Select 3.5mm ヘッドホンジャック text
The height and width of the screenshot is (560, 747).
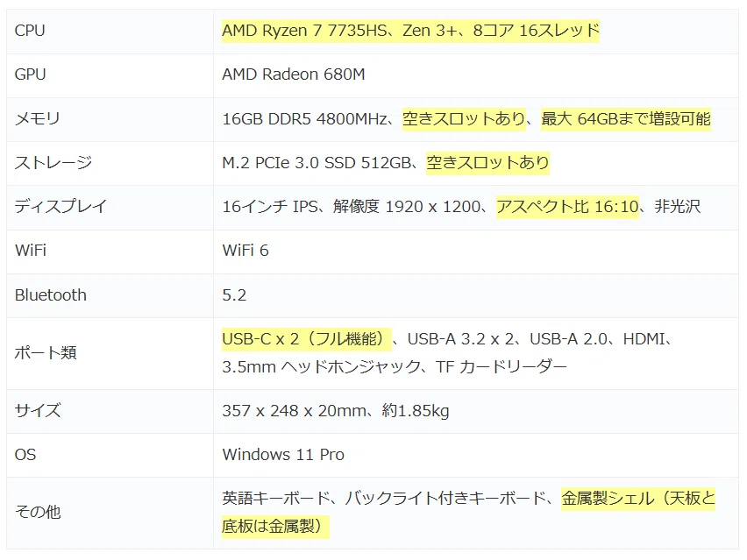(x=321, y=366)
